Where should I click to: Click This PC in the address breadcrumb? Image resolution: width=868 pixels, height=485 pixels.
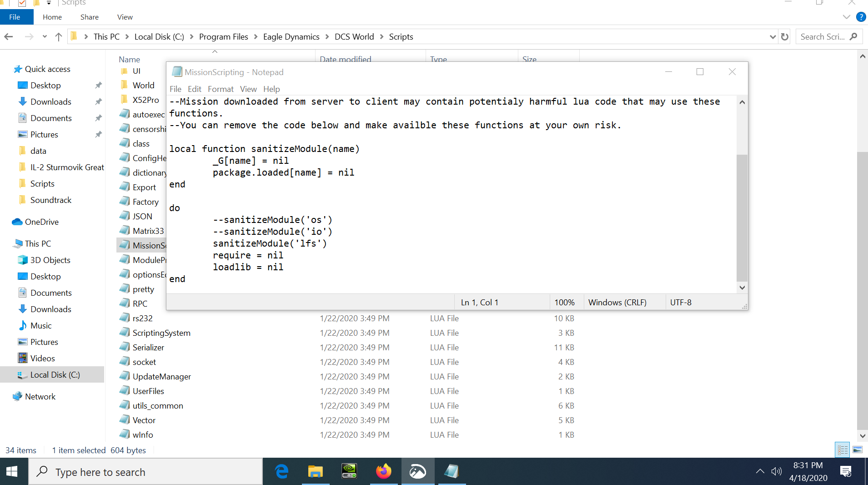(106, 37)
